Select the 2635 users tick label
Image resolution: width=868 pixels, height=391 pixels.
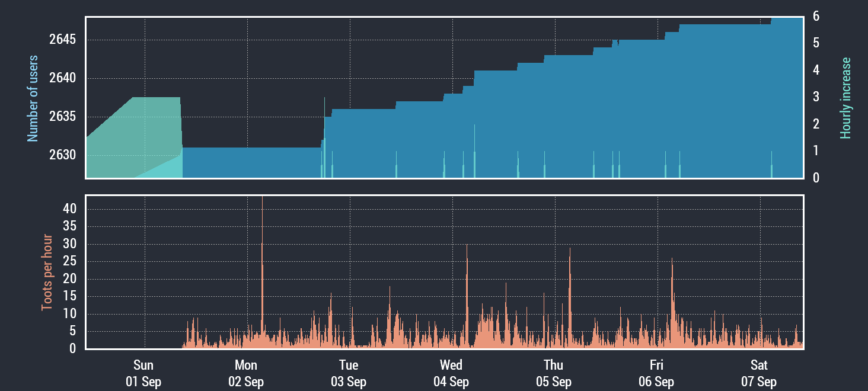point(62,117)
